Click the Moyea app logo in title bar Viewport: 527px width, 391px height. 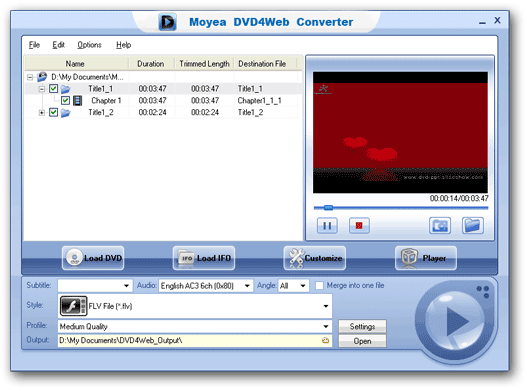coord(167,22)
